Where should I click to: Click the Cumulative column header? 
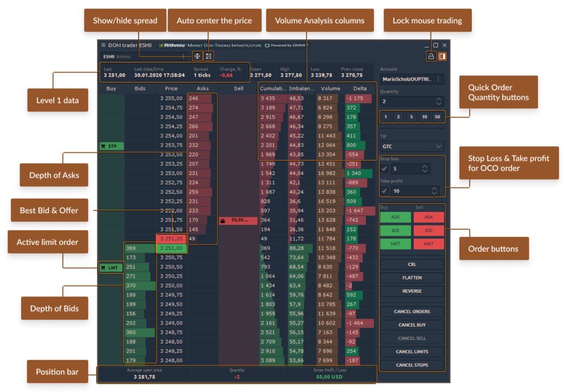tap(273, 89)
